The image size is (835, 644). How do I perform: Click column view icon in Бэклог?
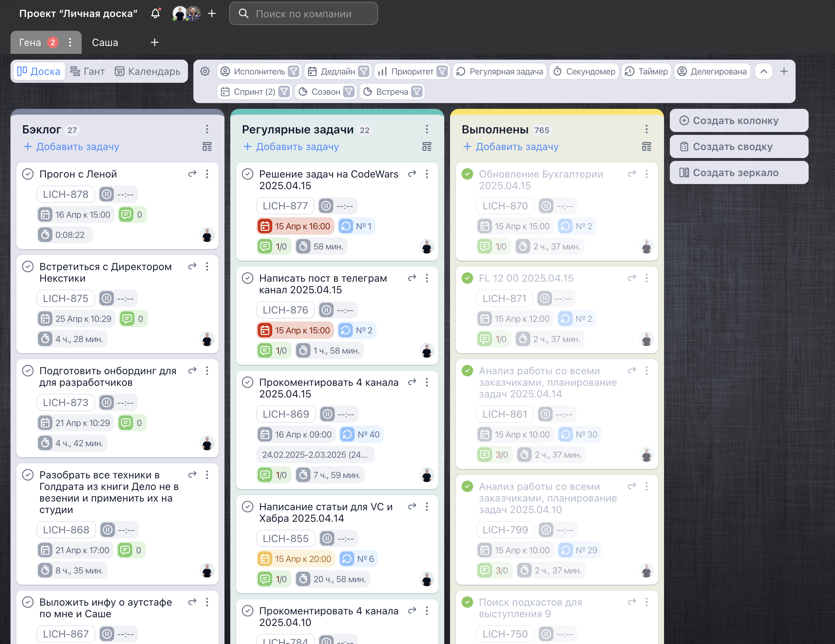point(207,146)
